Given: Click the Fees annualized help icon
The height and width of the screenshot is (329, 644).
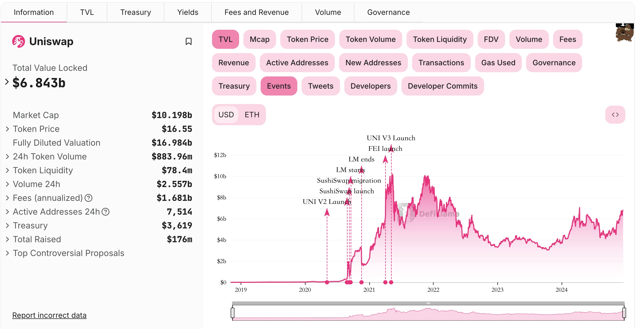Looking at the screenshot, I should 88,198.
